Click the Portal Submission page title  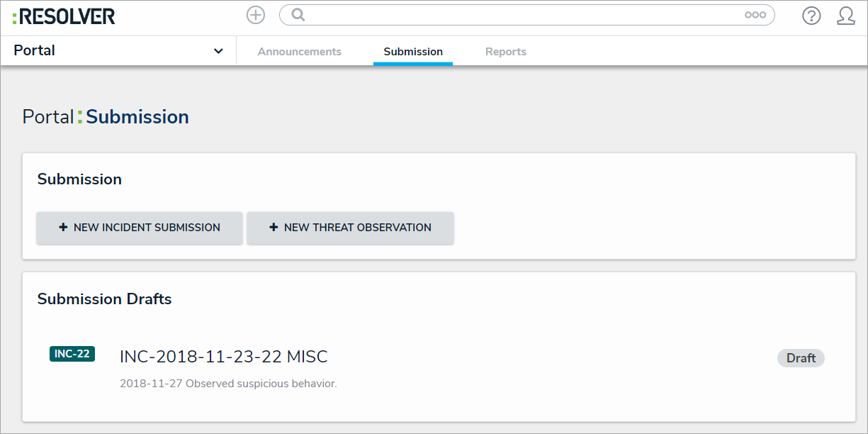(x=106, y=117)
